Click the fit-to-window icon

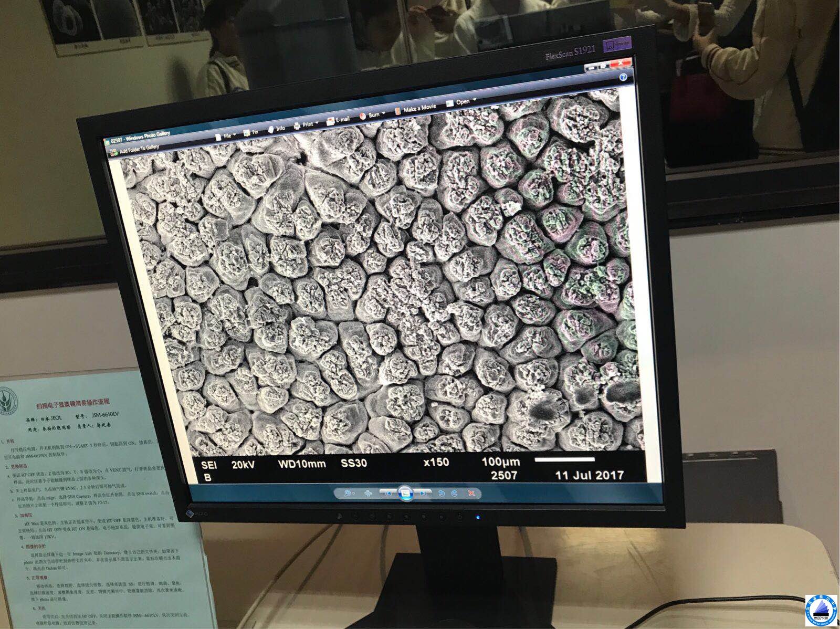(368, 493)
